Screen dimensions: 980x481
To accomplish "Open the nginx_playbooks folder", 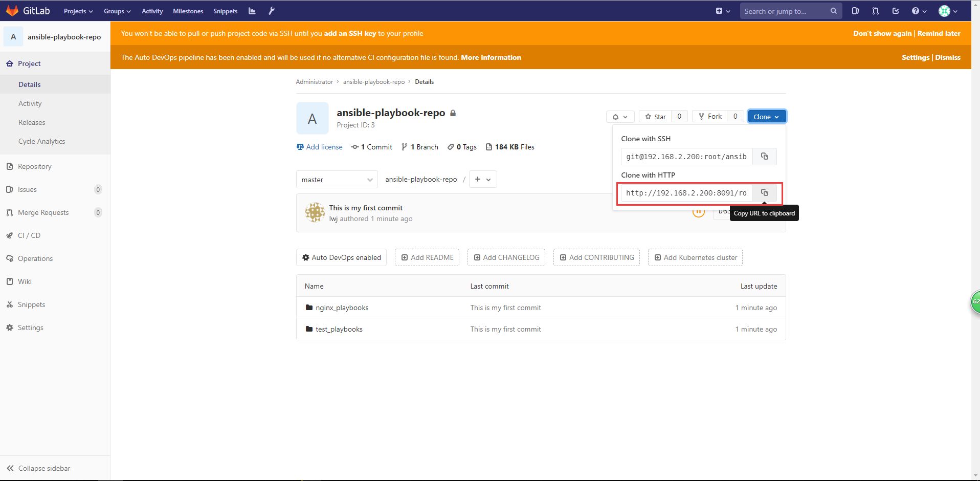I will pyautogui.click(x=342, y=308).
